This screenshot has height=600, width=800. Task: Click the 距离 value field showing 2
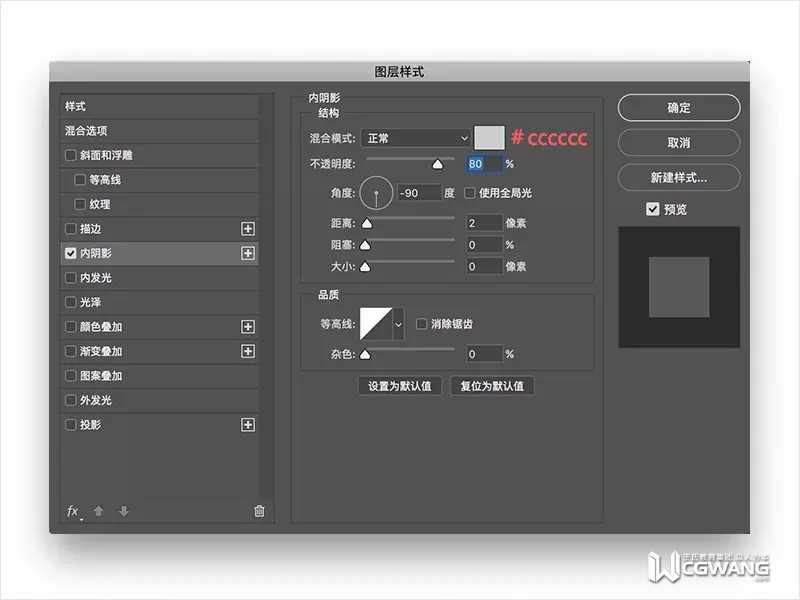click(484, 223)
